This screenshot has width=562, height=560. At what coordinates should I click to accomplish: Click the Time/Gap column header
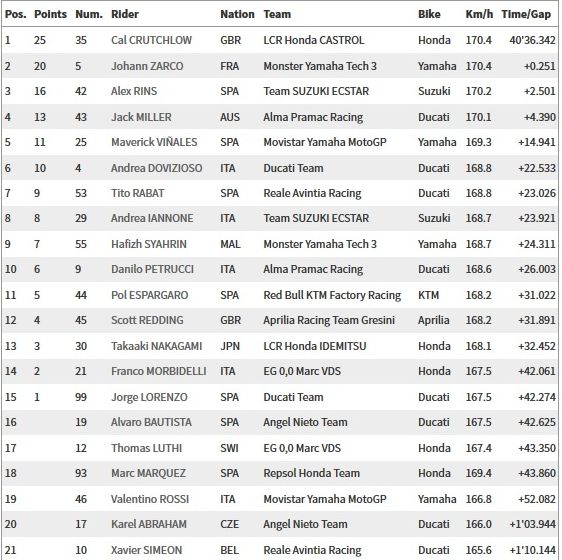[x=526, y=14]
